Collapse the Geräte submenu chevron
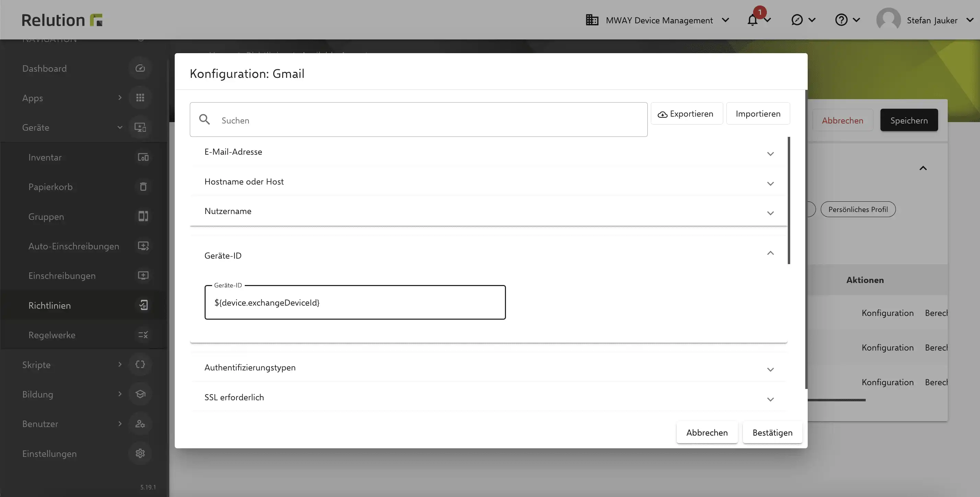The height and width of the screenshot is (497, 980). click(120, 127)
